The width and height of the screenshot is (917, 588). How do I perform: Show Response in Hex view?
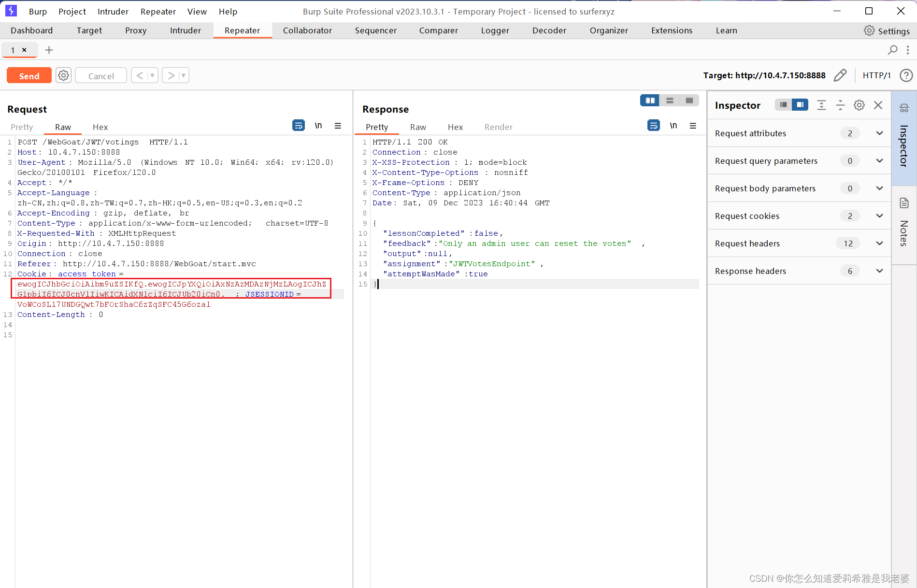coord(455,127)
